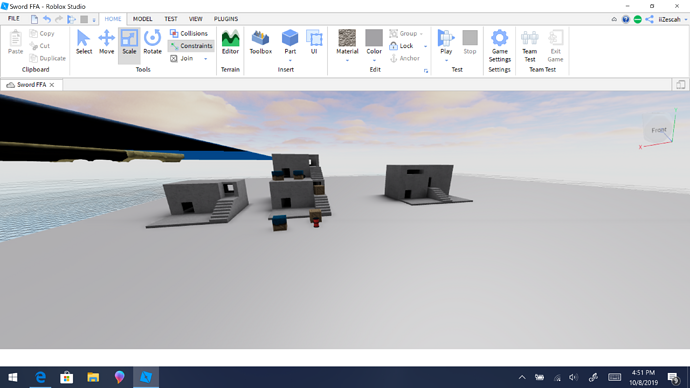Toggle the Join surfaces option
The width and height of the screenshot is (690, 388).
pyautogui.click(x=182, y=58)
